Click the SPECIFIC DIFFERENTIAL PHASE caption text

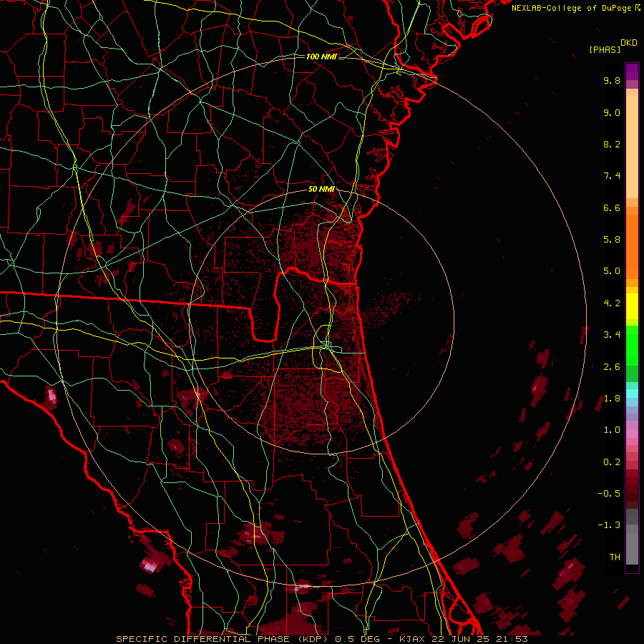203,639
